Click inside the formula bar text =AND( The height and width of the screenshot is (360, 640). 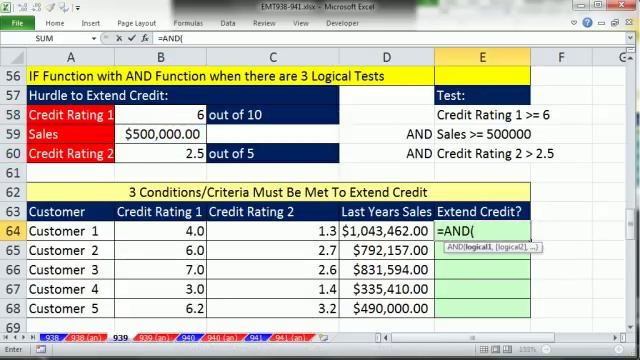point(170,38)
